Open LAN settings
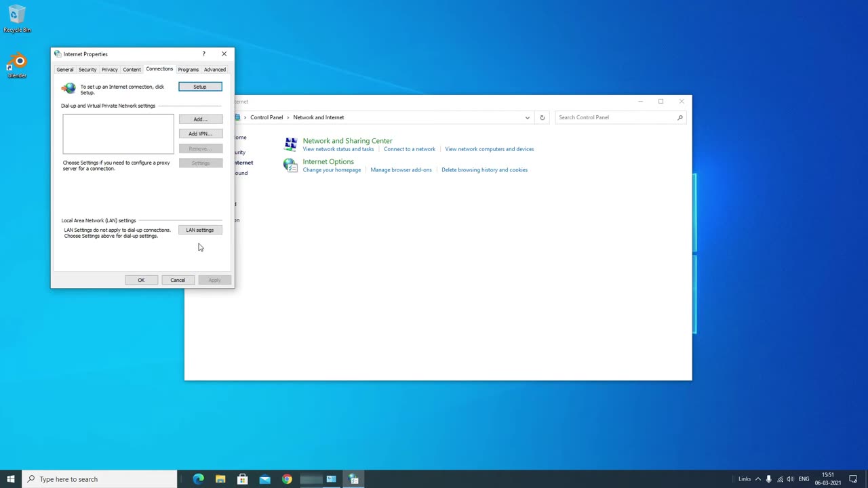The width and height of the screenshot is (868, 488). 200,230
